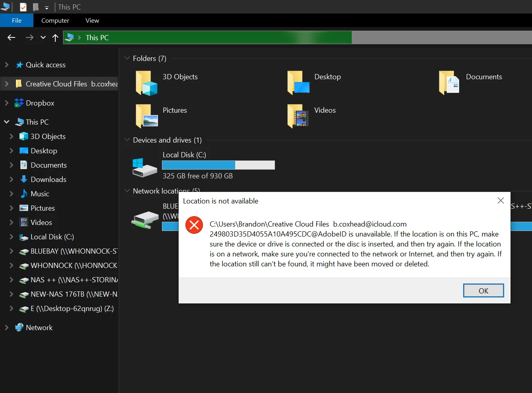
Task: Click the red error icon in dialog
Action: point(194,225)
